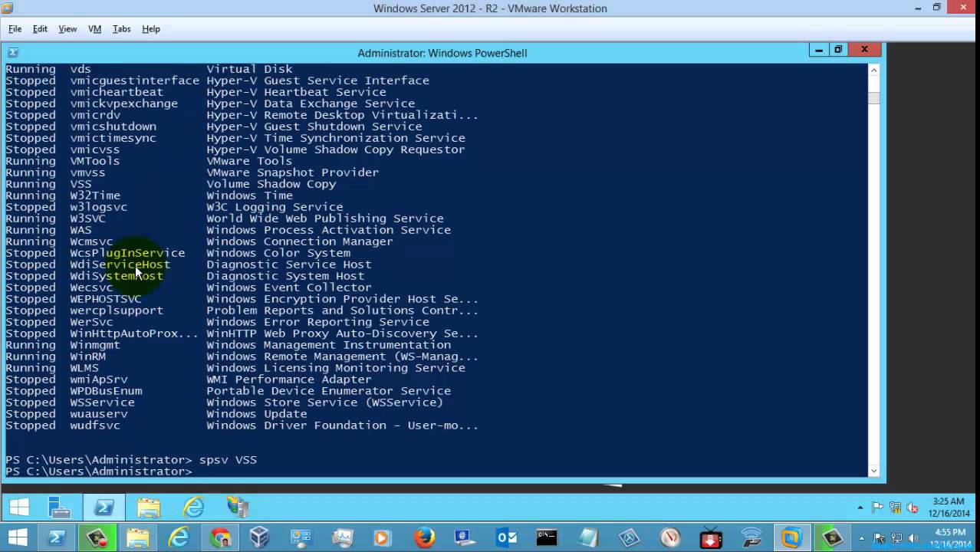
Task: Open the VMware Edit menu
Action: 40,28
